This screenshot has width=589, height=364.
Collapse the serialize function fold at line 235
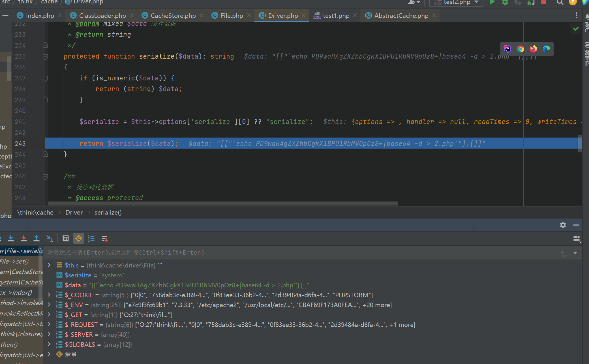45,56
